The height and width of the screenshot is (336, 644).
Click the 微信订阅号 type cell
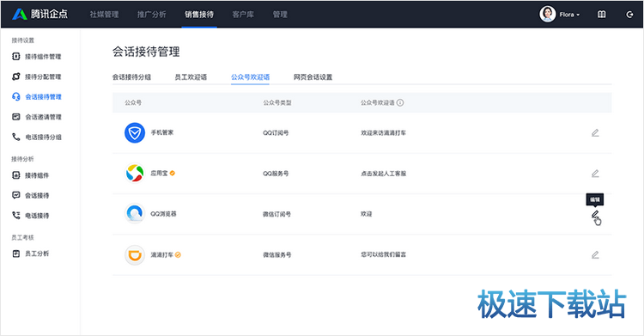point(276,214)
